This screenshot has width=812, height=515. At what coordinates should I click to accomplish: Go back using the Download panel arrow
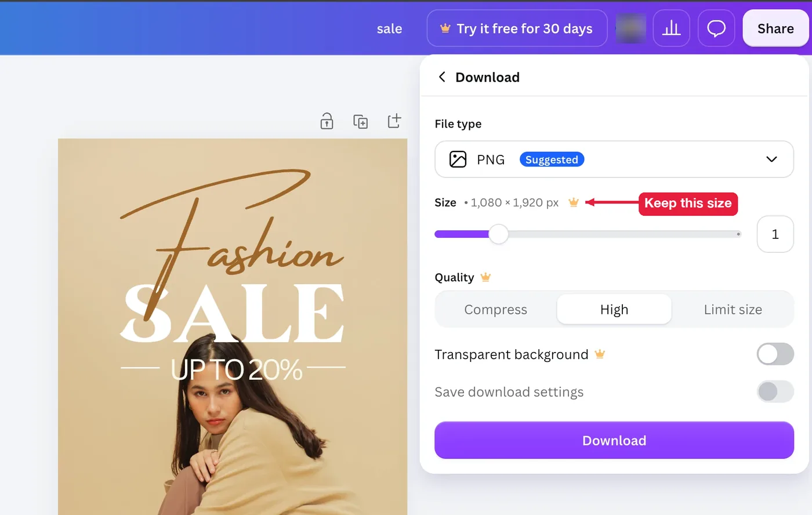[442, 77]
